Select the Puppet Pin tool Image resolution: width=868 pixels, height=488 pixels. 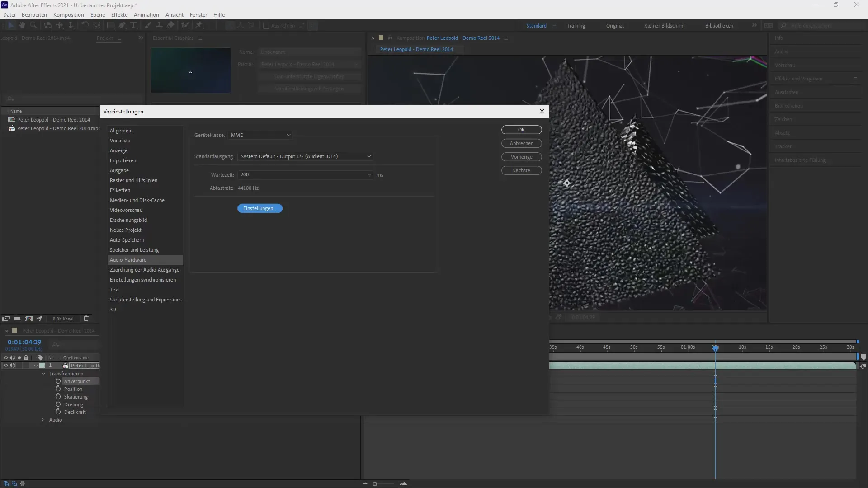(x=199, y=26)
